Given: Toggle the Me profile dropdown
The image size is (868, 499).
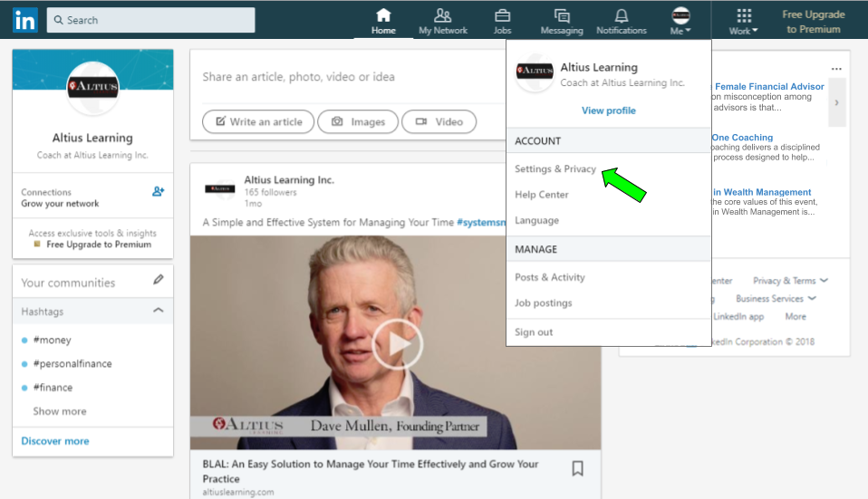Looking at the screenshot, I should (680, 21).
